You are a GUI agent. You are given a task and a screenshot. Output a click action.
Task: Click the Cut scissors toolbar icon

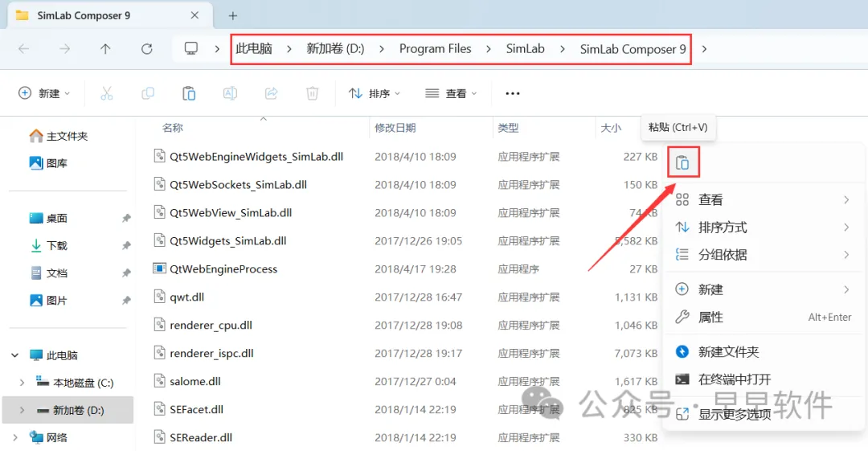[106, 93]
